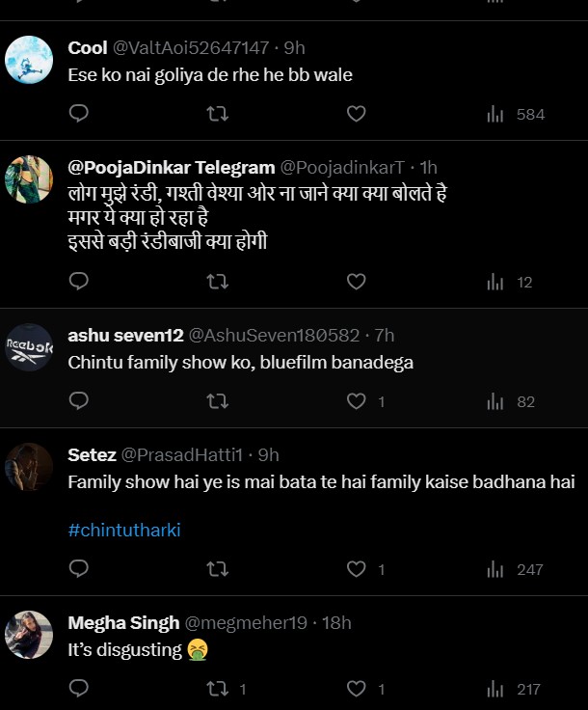Retweet Megha Singh's disgusting tweet
This screenshot has width=588, height=710.
(218, 689)
